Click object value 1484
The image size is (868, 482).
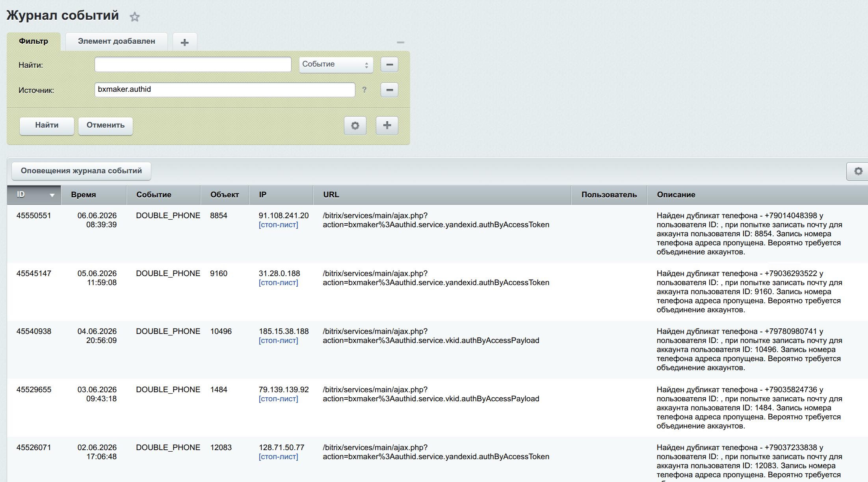point(219,390)
